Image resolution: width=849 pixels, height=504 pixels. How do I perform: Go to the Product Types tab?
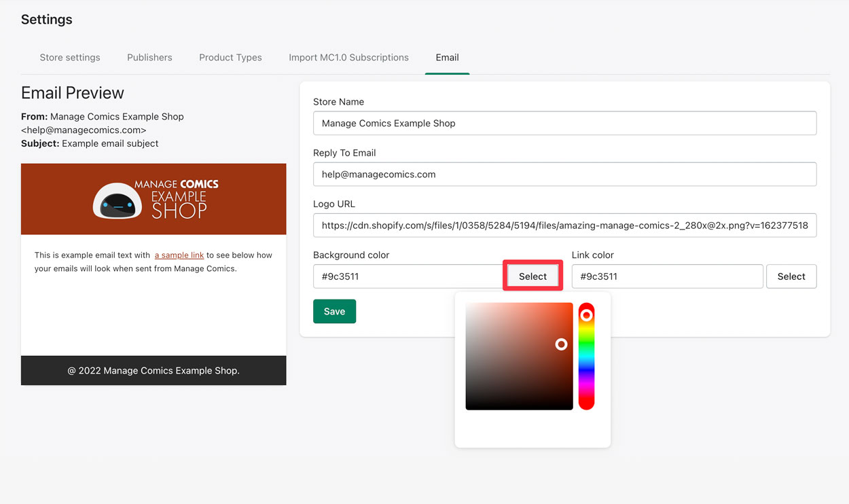(230, 58)
